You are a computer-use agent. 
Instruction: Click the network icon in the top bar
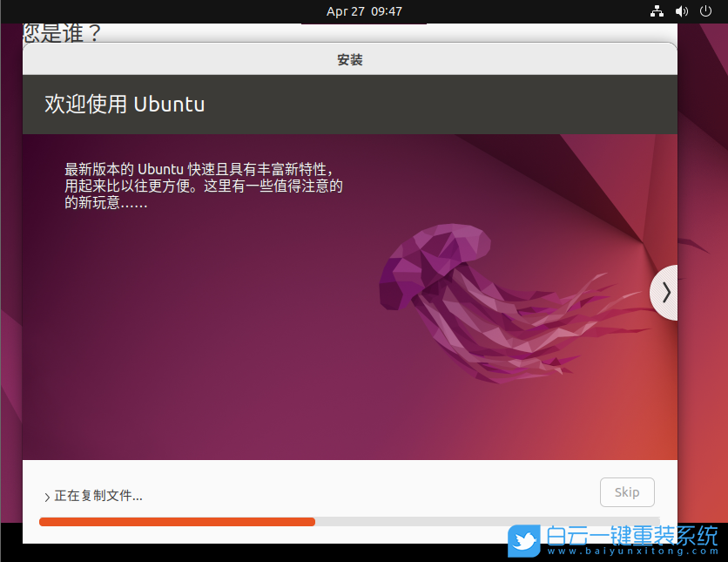(x=657, y=11)
